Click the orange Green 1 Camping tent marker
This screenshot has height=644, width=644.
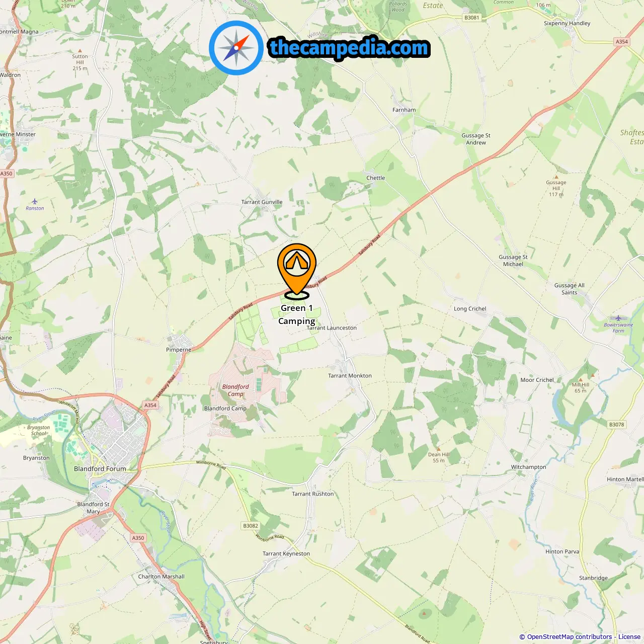(297, 270)
